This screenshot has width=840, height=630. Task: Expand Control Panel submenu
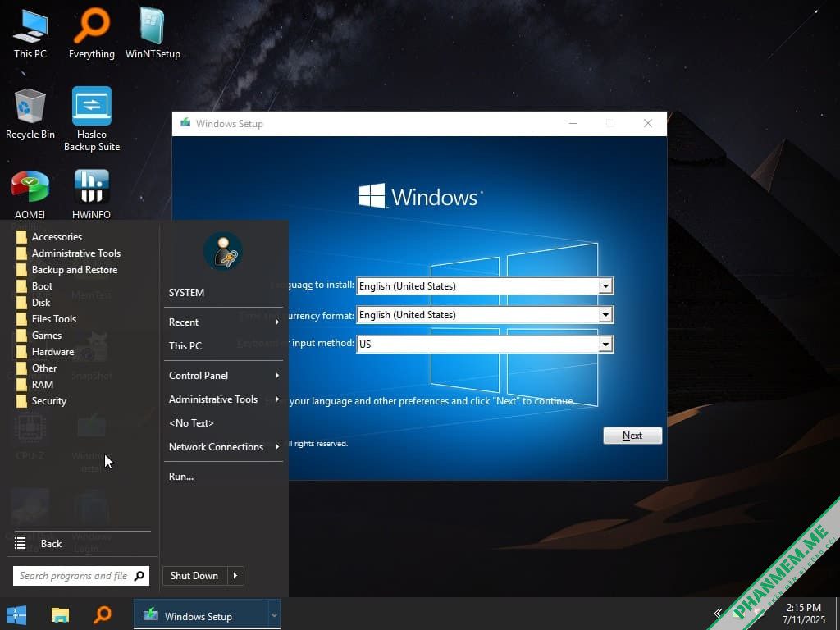pyautogui.click(x=223, y=376)
